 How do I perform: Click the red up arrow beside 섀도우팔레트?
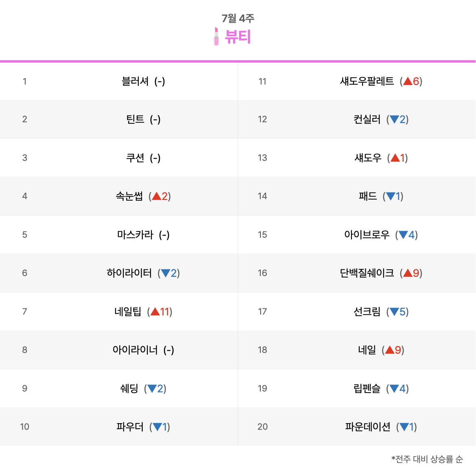[x=408, y=81]
